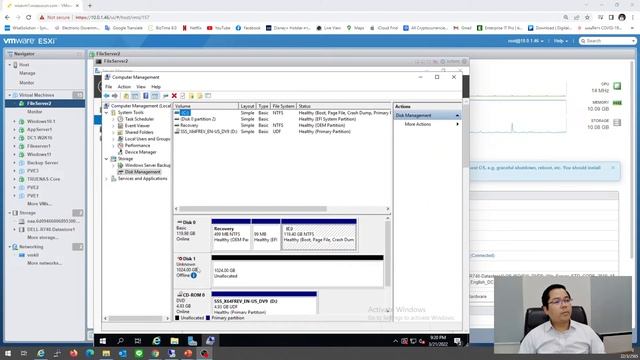This screenshot has width=640, height=360.
Task: Open the View menu in Computer Management
Action: point(141,87)
